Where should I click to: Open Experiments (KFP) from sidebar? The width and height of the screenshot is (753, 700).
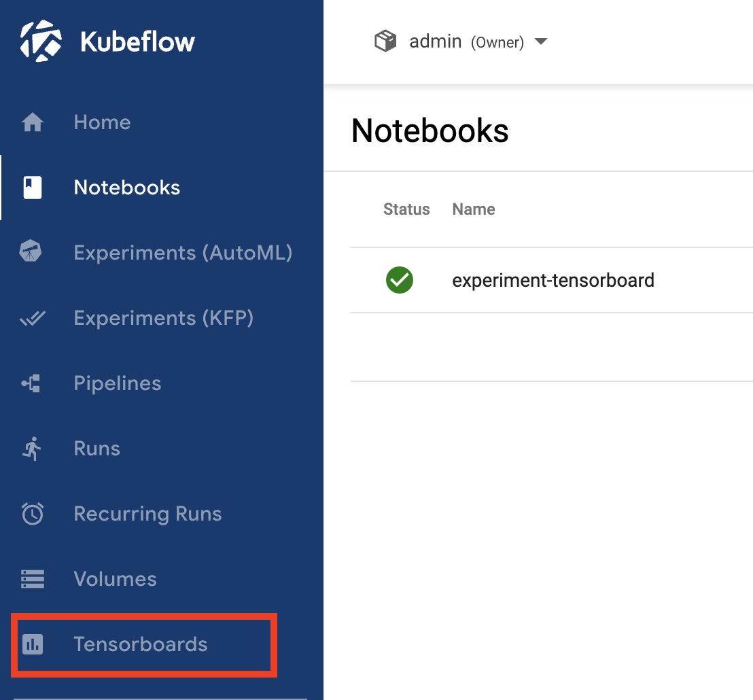163,318
